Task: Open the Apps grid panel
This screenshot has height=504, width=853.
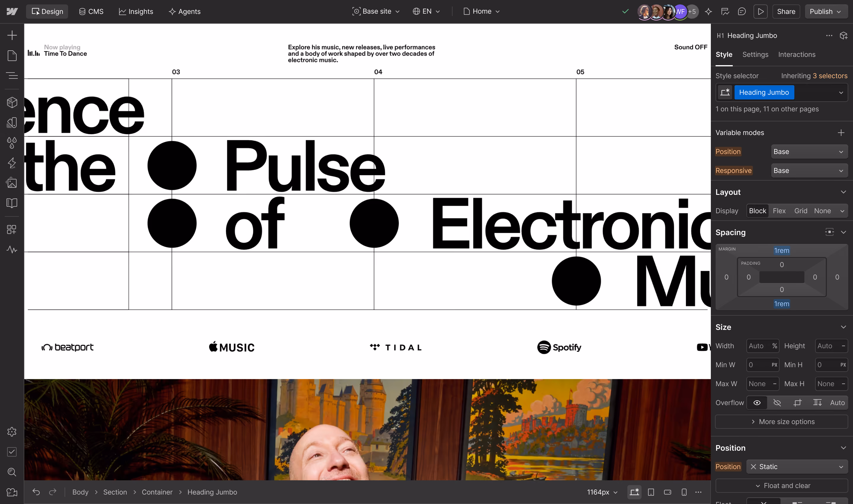Action: [12, 229]
